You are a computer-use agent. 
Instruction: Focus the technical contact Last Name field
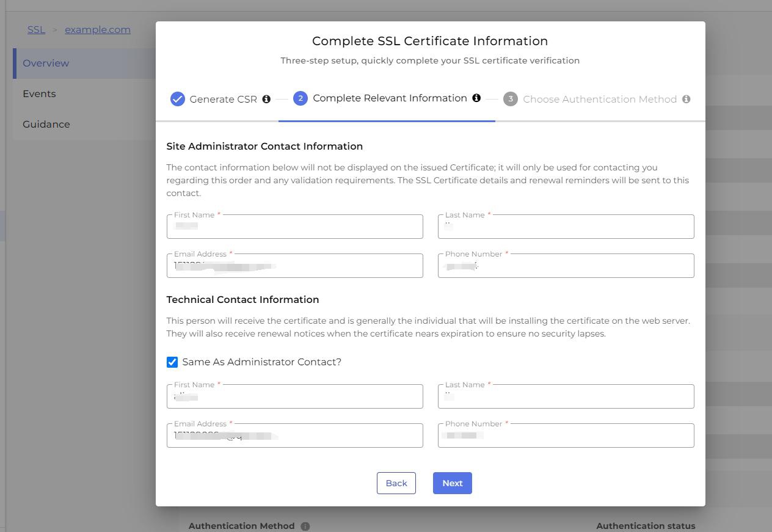click(x=566, y=396)
